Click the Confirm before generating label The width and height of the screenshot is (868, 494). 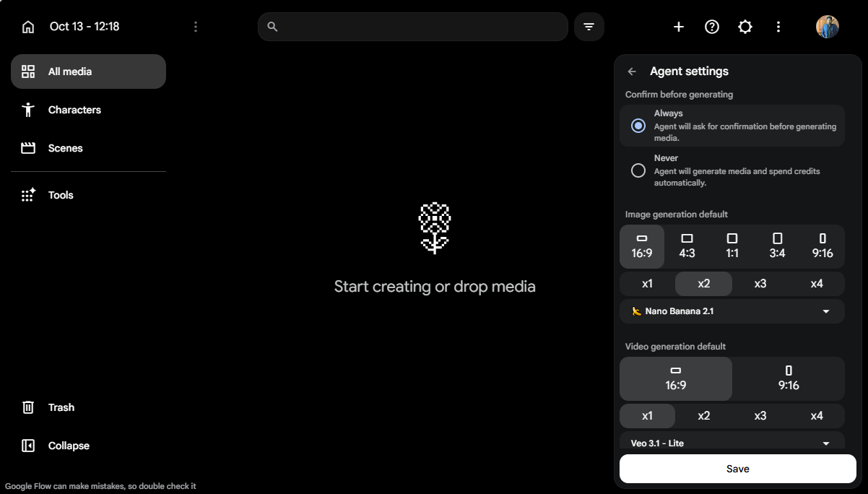click(679, 95)
